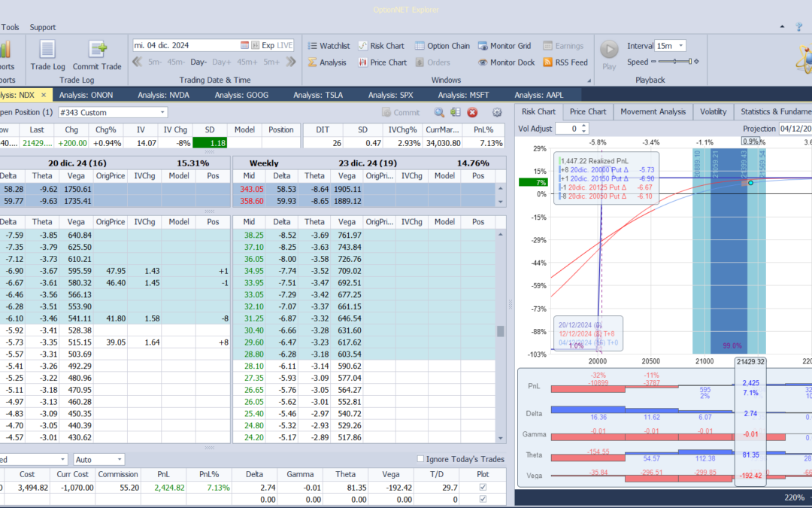Open the Support menu
The width and height of the screenshot is (812, 508).
coord(42,27)
